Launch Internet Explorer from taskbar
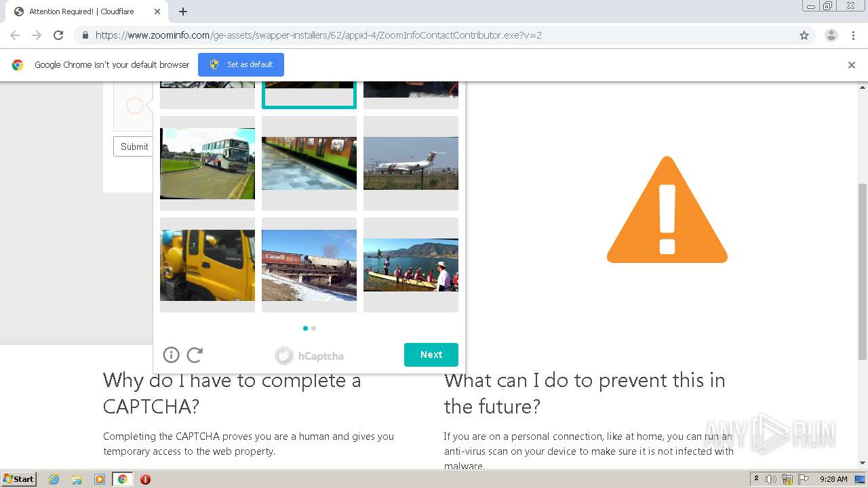 (x=54, y=479)
